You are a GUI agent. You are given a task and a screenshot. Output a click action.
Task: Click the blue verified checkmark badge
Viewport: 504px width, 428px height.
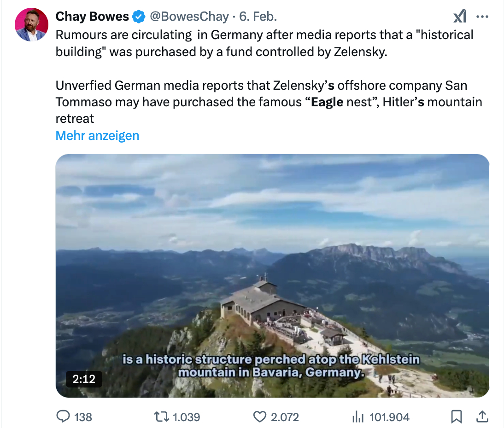pyautogui.click(x=138, y=17)
